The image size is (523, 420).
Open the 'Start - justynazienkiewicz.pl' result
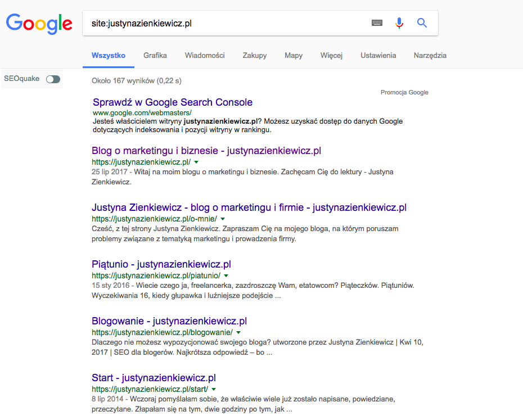pyautogui.click(x=154, y=378)
